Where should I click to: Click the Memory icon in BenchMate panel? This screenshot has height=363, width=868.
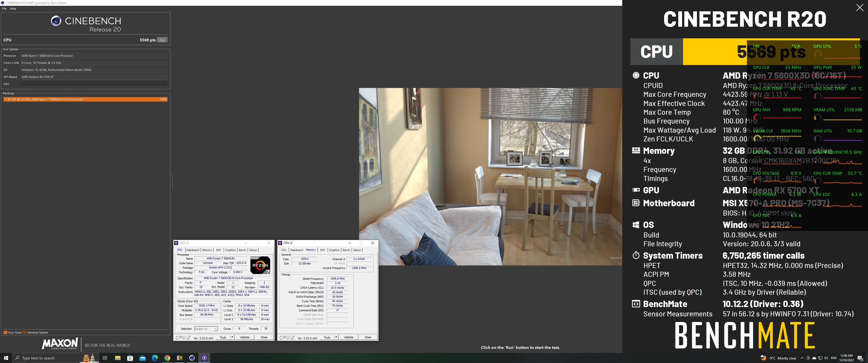[636, 150]
